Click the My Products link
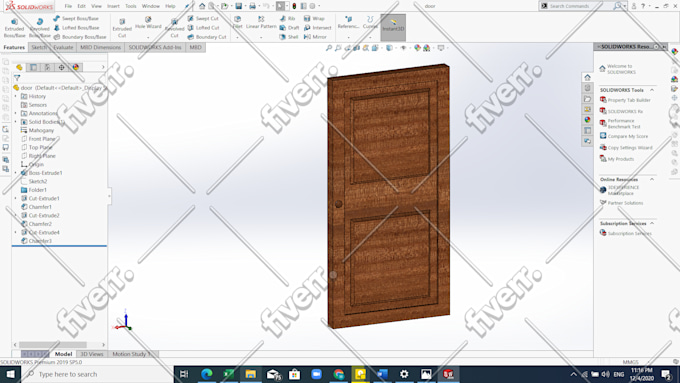The image size is (680, 383). click(x=617, y=159)
